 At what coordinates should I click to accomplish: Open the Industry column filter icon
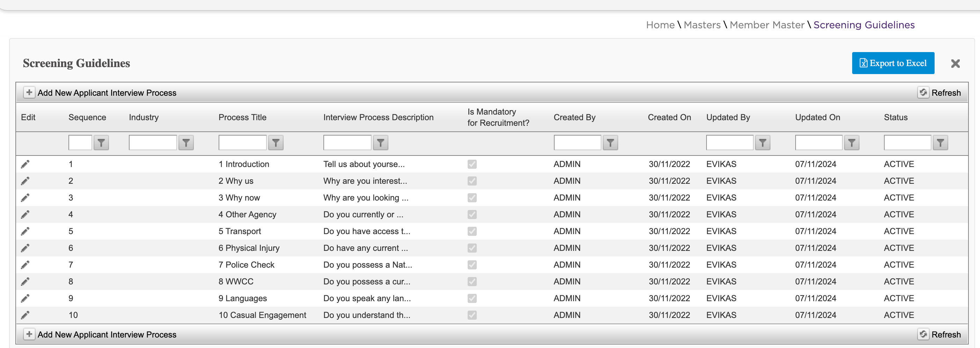coord(186,143)
